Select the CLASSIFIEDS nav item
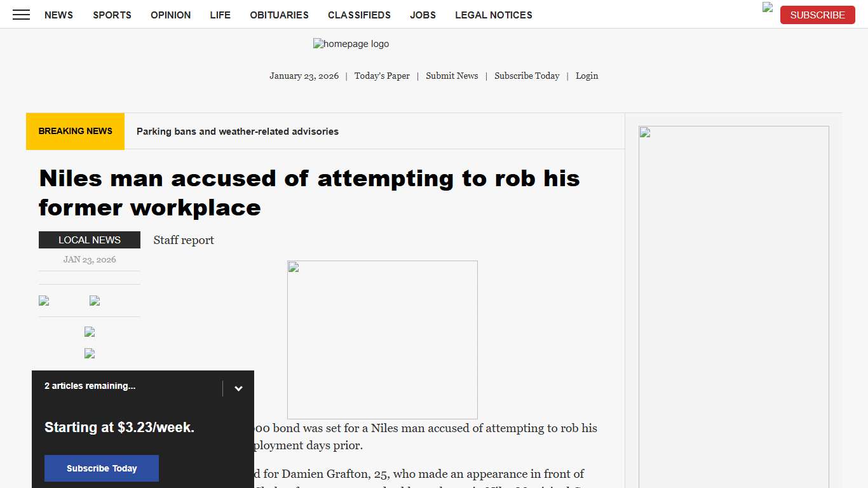The height and width of the screenshot is (488, 868). [359, 15]
